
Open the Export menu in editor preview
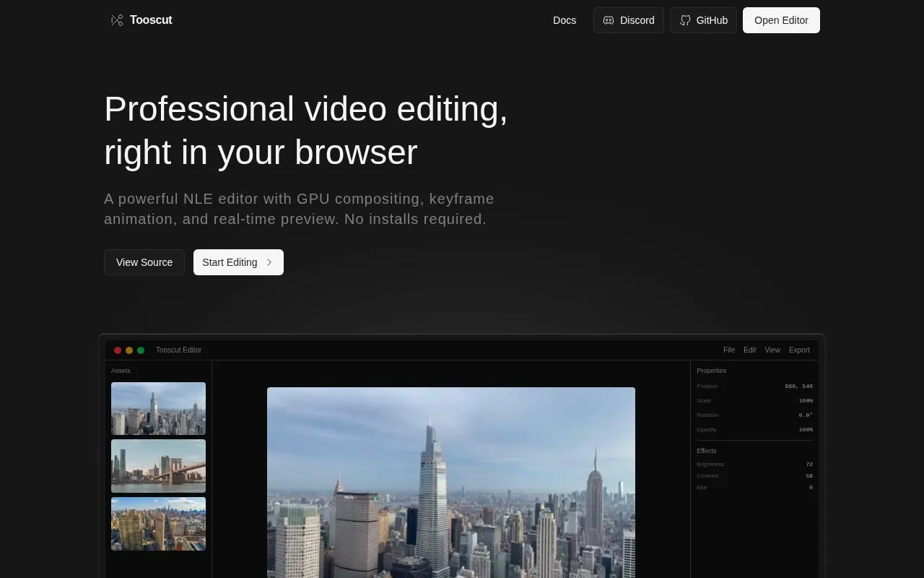[799, 350]
